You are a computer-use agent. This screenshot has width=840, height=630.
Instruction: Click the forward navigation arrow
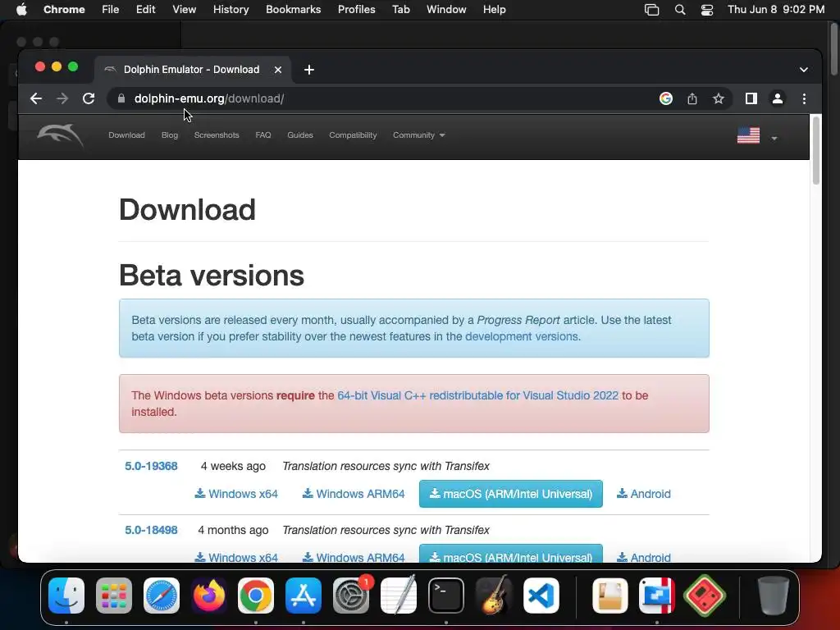[x=62, y=98]
